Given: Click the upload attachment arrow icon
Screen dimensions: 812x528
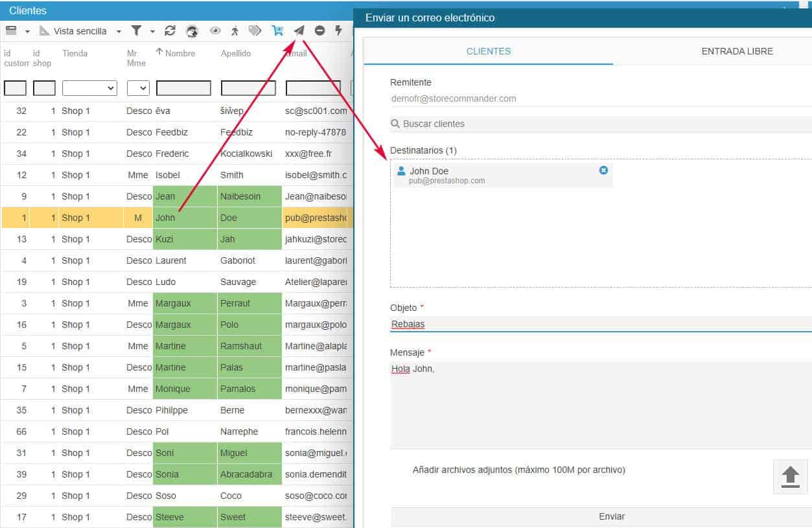Looking at the screenshot, I should coord(790,477).
